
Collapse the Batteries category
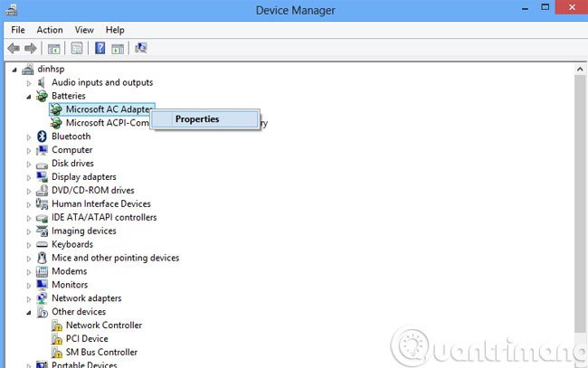29,97
